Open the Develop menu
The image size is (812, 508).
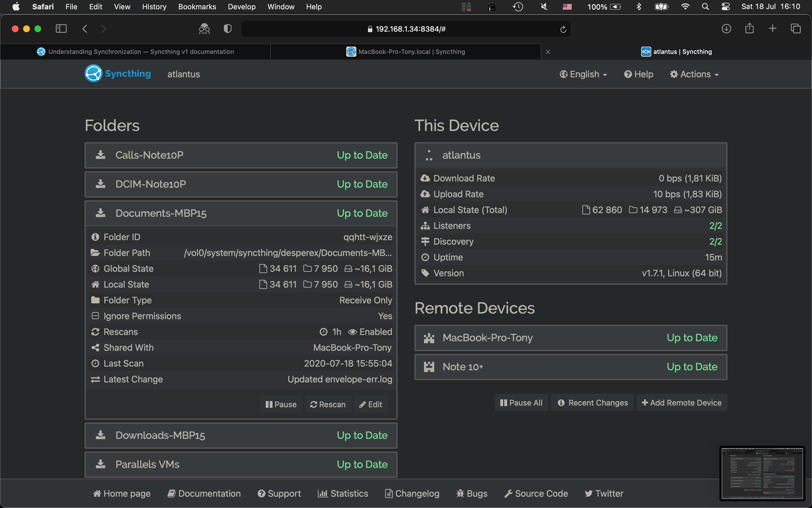pos(242,7)
